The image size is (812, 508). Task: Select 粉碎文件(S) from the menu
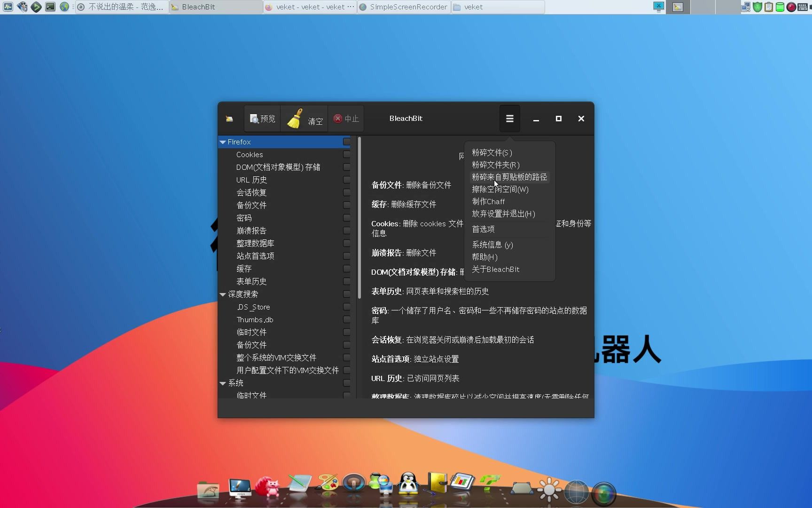(x=509, y=152)
